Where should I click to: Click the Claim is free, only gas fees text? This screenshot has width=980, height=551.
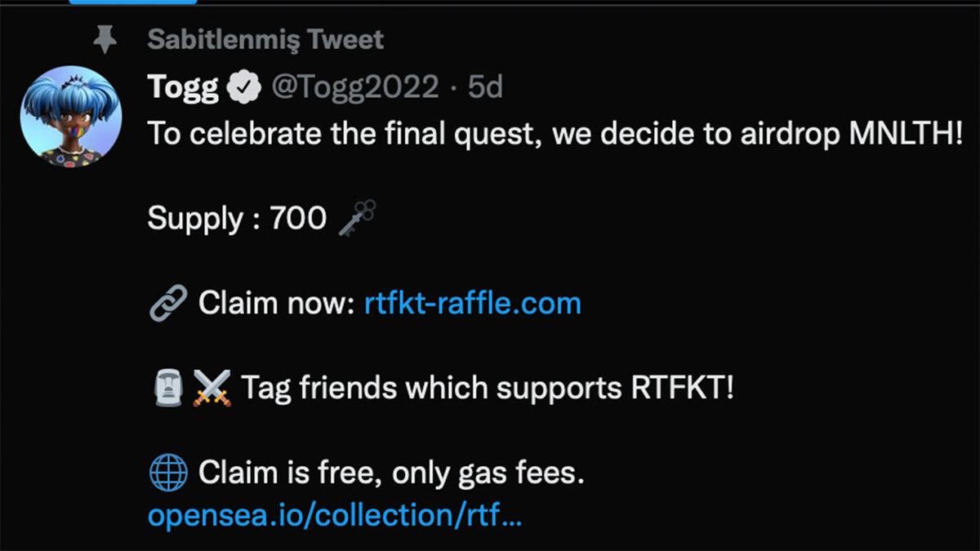point(392,472)
